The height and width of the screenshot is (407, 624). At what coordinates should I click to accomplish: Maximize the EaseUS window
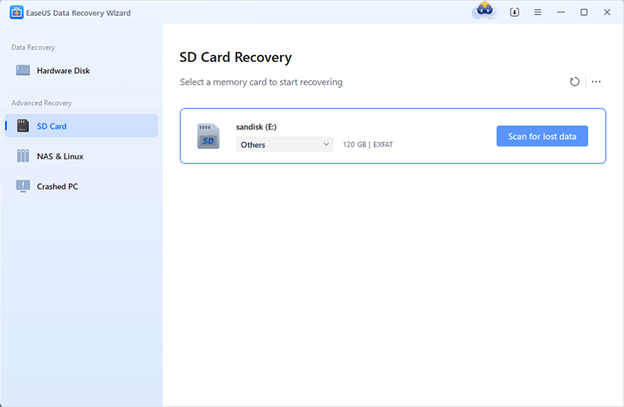coord(584,12)
